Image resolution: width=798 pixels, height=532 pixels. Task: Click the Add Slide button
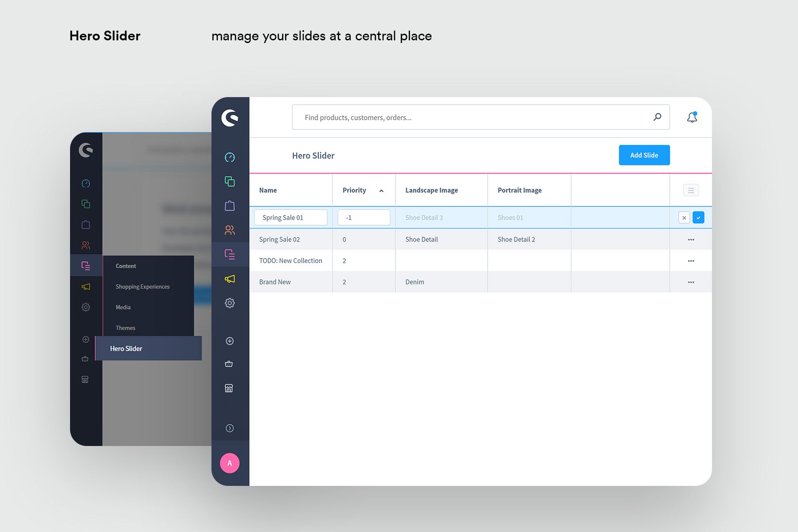644,155
